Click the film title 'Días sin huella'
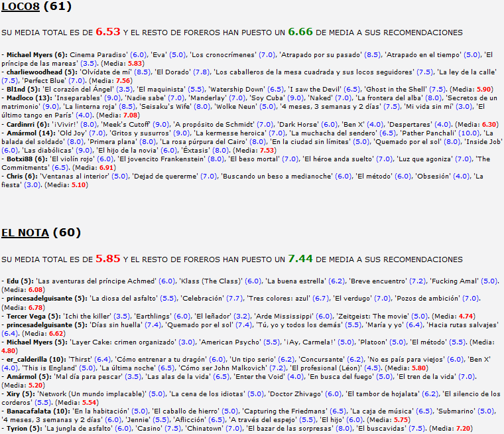Screen dimensions: 504x434 [x=115, y=325]
